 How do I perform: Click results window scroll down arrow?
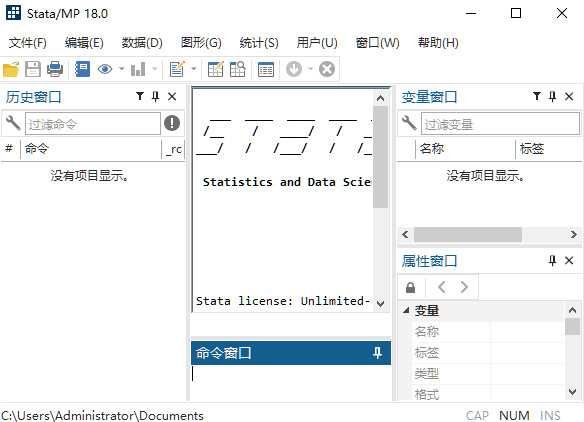tap(380, 303)
